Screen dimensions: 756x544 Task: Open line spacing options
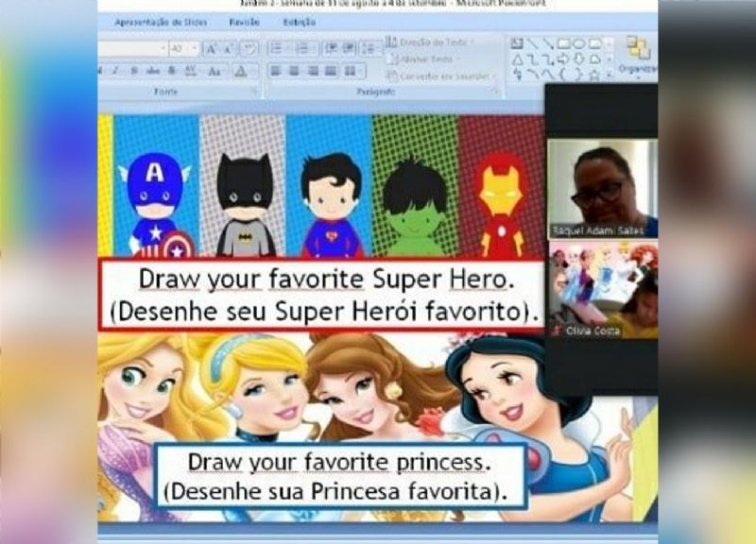click(x=370, y=48)
